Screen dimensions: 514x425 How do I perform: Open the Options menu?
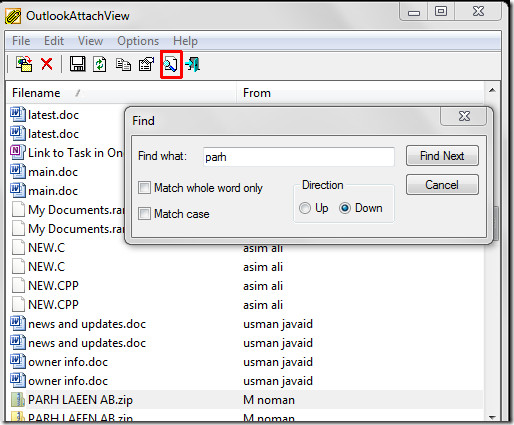(x=138, y=41)
